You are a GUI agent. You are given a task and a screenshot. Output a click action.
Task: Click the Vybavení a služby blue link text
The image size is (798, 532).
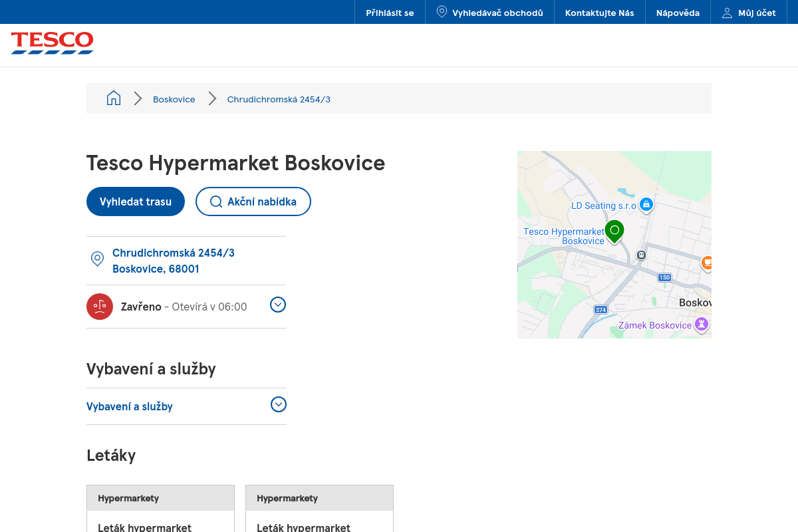130,406
